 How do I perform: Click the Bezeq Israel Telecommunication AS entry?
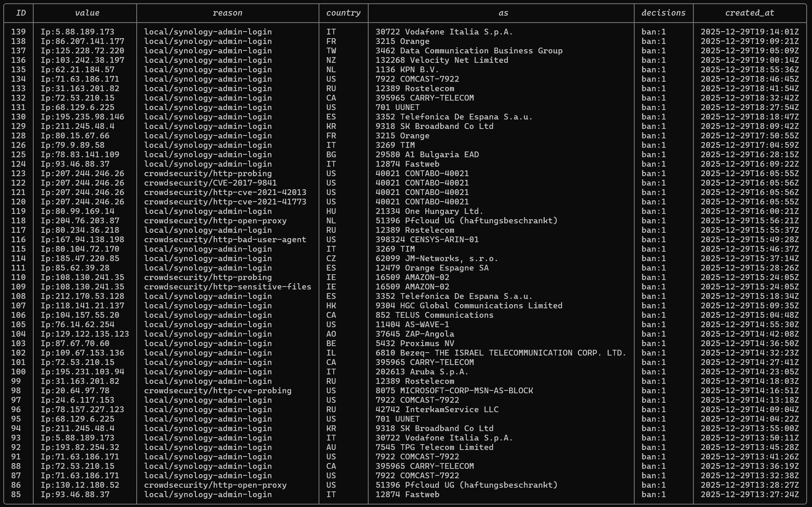(x=501, y=353)
